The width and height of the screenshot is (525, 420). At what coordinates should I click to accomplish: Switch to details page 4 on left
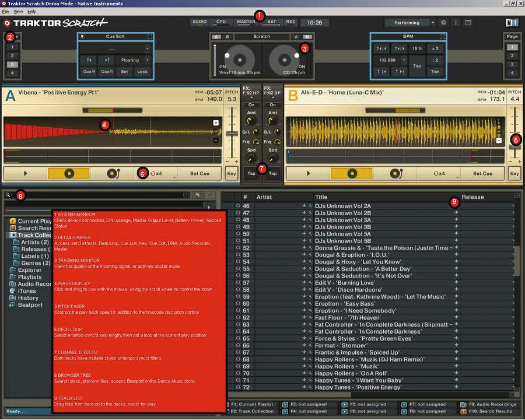(12, 73)
